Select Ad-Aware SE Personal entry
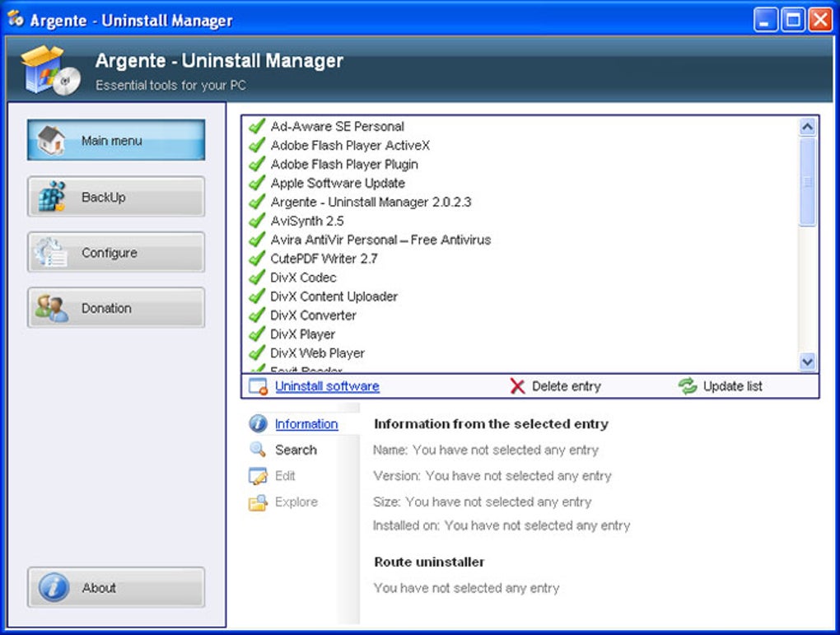Screen dimensions: 840x635 337,127
